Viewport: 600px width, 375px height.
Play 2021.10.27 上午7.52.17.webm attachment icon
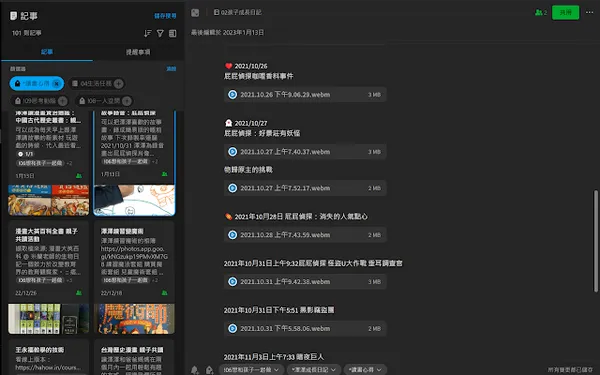coord(232,188)
